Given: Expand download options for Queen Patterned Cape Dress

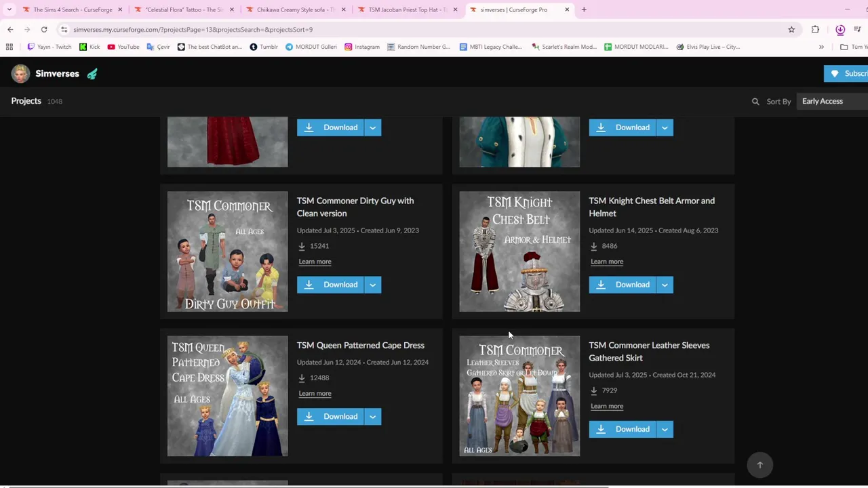Looking at the screenshot, I should click(372, 417).
